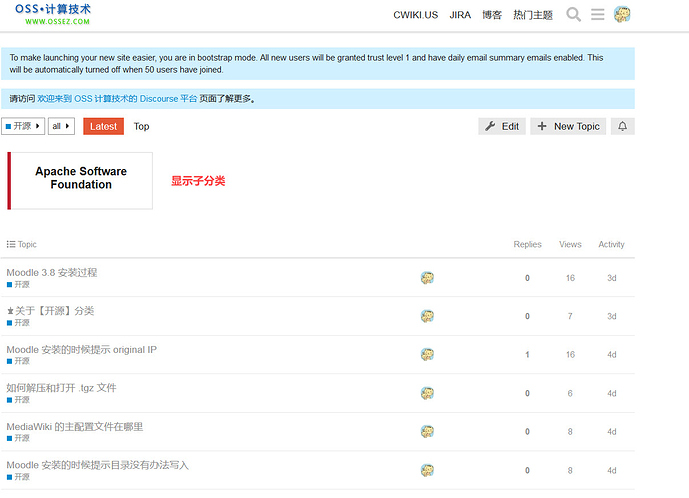Click 3d activity on Moodle 3.8 row
689x498 pixels.
pyautogui.click(x=612, y=278)
